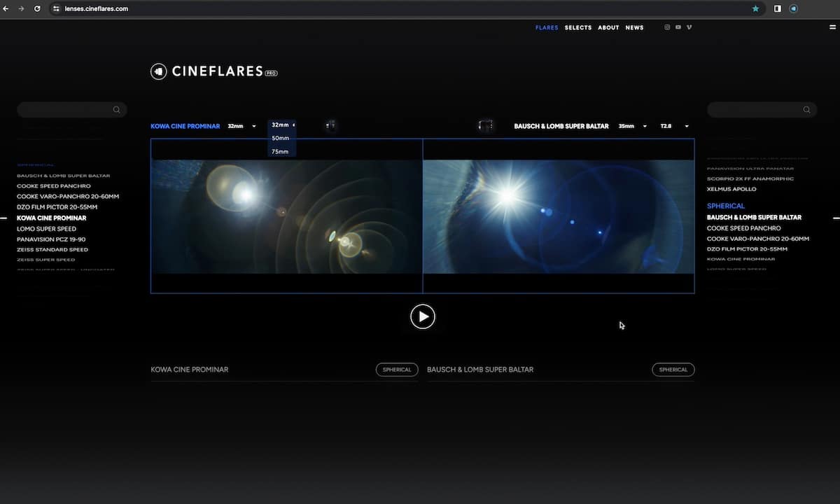The width and height of the screenshot is (840, 504).
Task: Open the About page
Action: [608, 28]
